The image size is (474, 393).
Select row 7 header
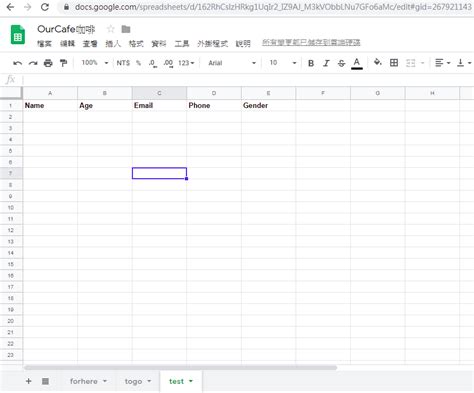[x=11, y=173]
